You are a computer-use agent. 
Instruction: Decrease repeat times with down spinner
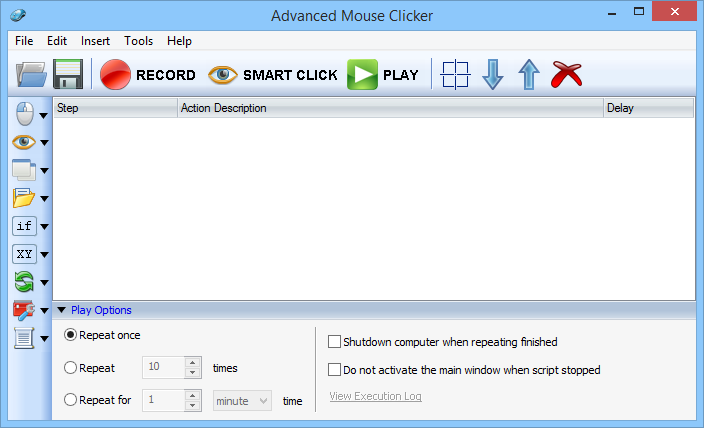click(193, 372)
